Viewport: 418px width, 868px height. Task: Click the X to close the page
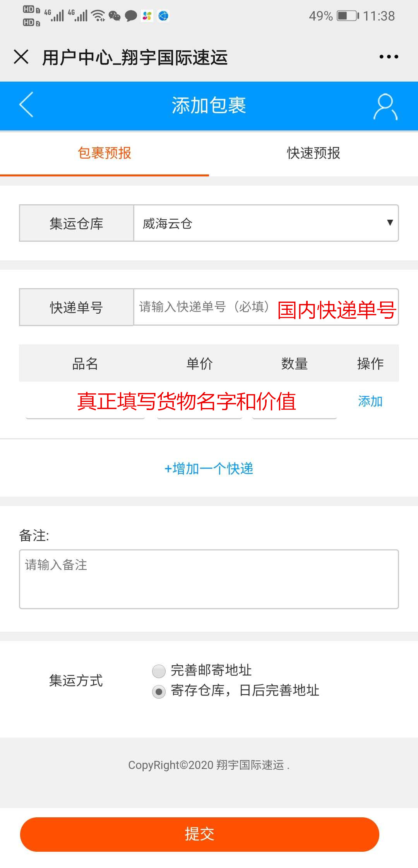click(x=21, y=57)
